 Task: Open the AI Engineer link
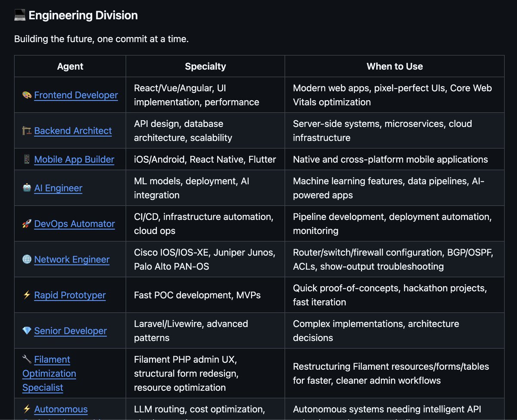(x=58, y=188)
